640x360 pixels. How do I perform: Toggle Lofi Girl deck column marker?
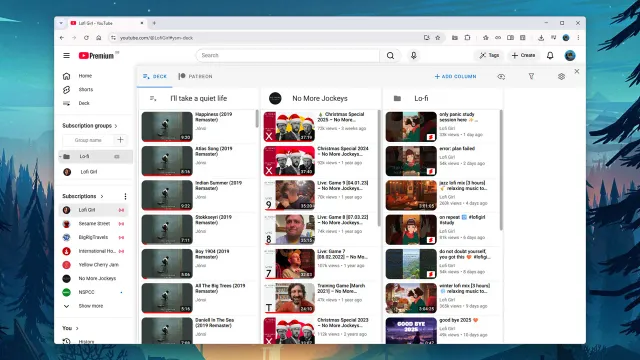(x=121, y=210)
